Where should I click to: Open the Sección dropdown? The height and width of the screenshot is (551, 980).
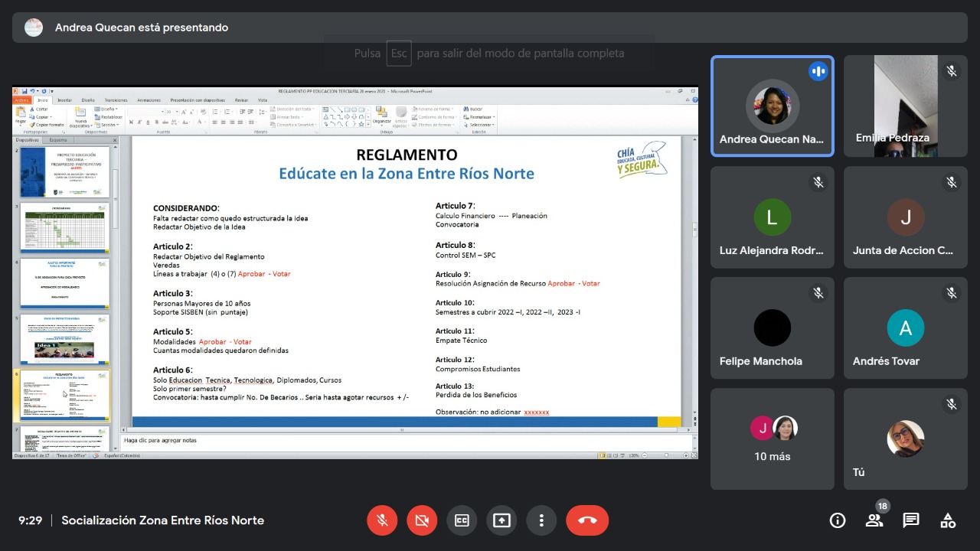coord(106,125)
